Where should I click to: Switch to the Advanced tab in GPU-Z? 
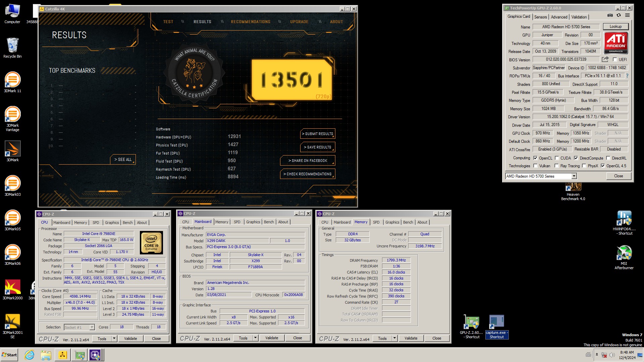(x=559, y=17)
